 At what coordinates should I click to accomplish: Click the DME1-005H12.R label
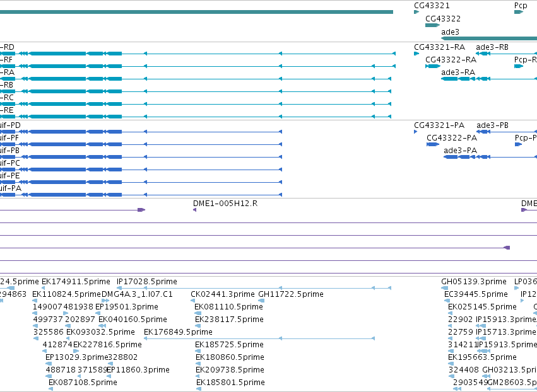[225, 204]
